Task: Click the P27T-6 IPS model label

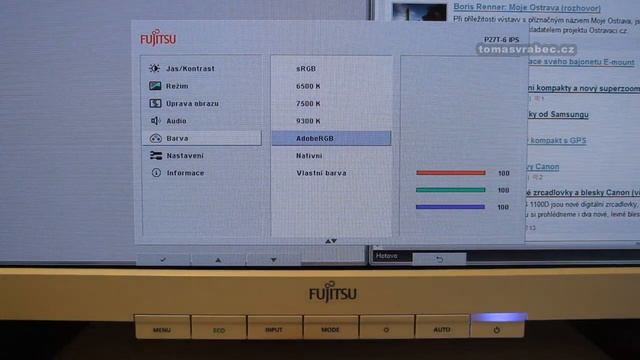Action: 502,40
